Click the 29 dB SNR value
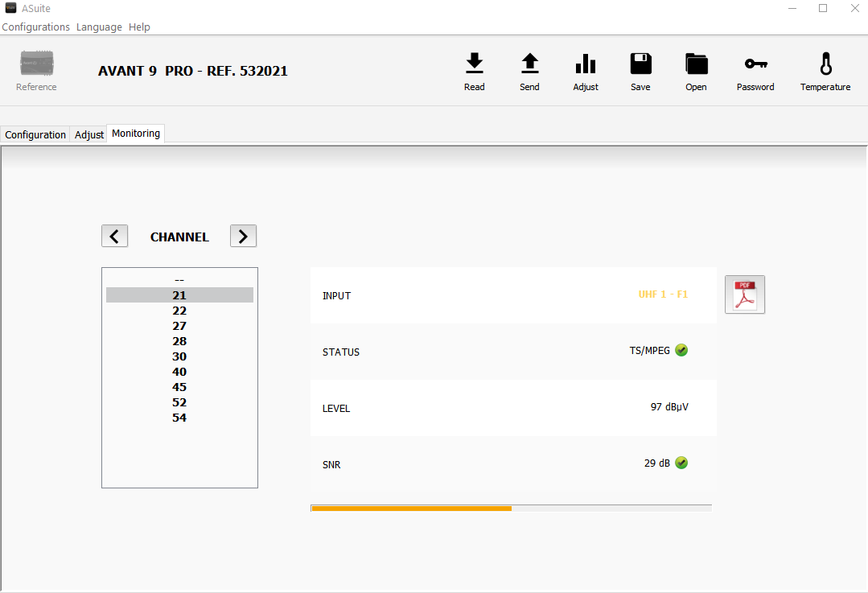Image resolution: width=868 pixels, height=593 pixels. tap(657, 463)
